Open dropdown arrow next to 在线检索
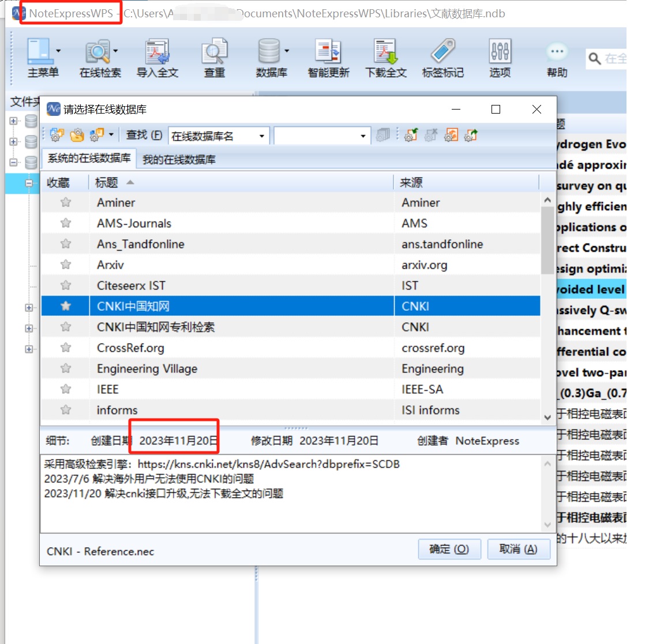Image resolution: width=649 pixels, height=644 pixels. click(115, 51)
